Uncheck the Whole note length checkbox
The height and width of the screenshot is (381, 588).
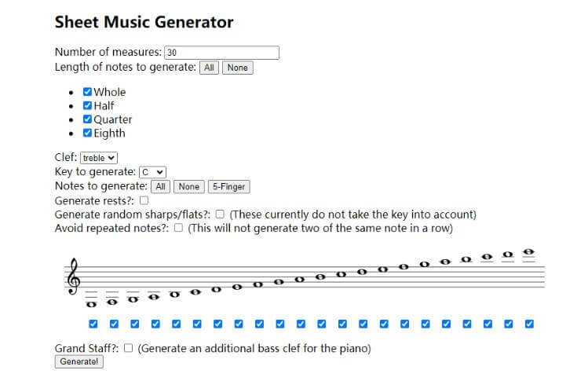88,92
